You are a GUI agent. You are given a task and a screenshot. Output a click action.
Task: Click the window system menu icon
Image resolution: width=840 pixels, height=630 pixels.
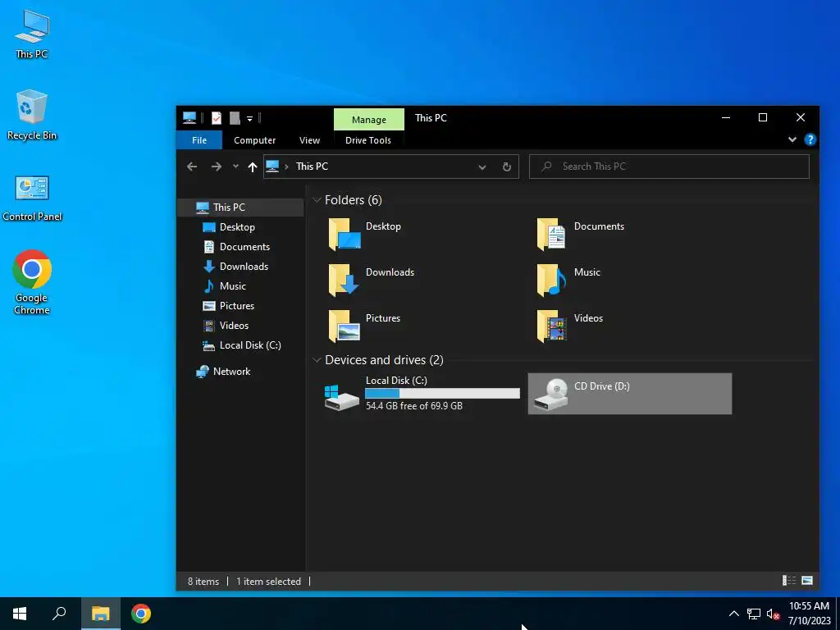click(x=189, y=118)
